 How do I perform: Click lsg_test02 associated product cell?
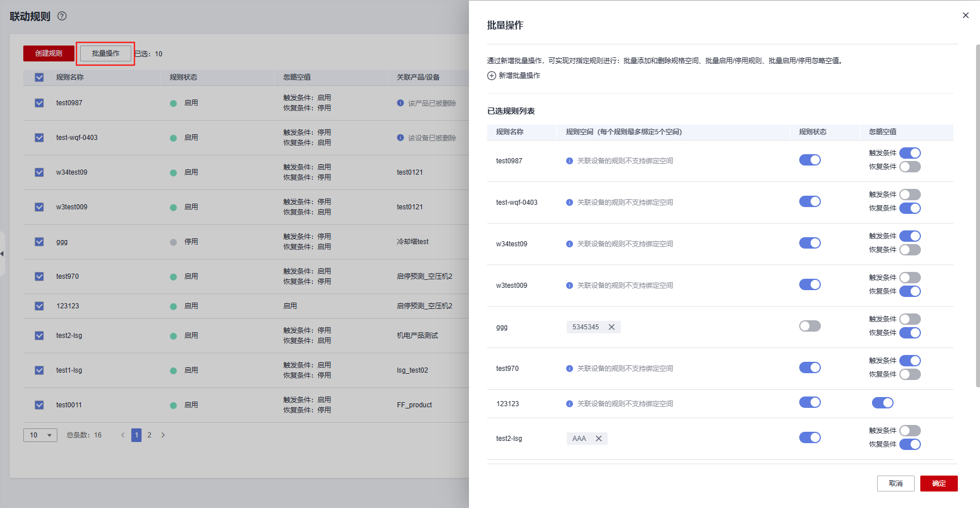pyautogui.click(x=412, y=370)
